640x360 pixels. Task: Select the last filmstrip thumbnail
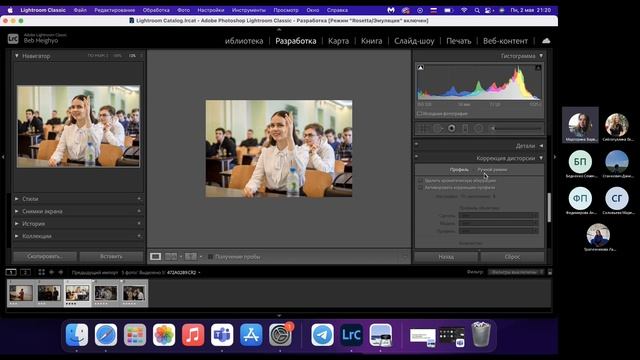134,293
